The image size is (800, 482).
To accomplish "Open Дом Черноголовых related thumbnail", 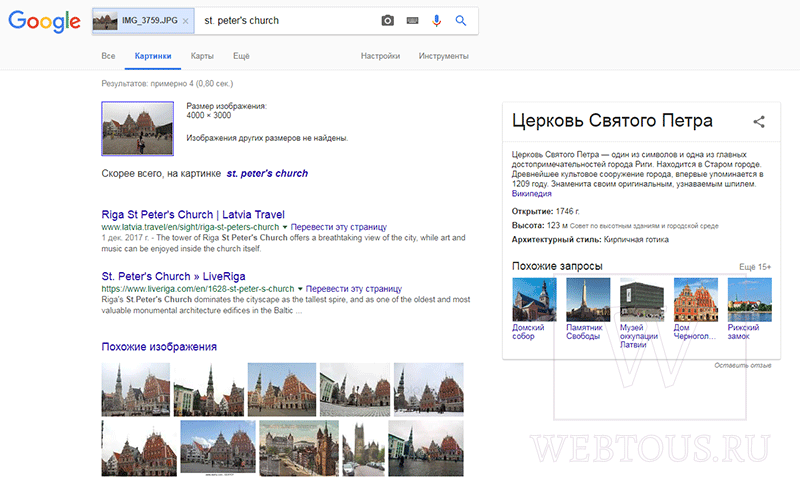I will (696, 299).
